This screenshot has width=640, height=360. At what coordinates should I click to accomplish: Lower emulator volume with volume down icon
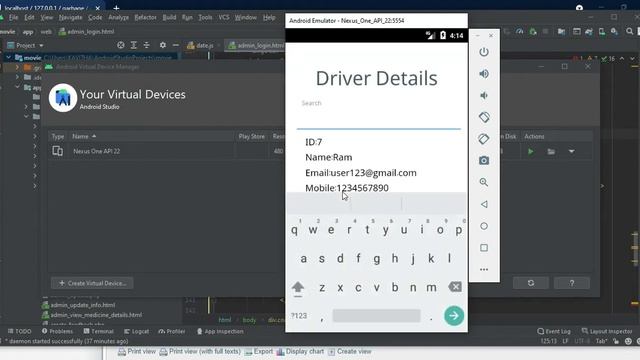point(484,96)
